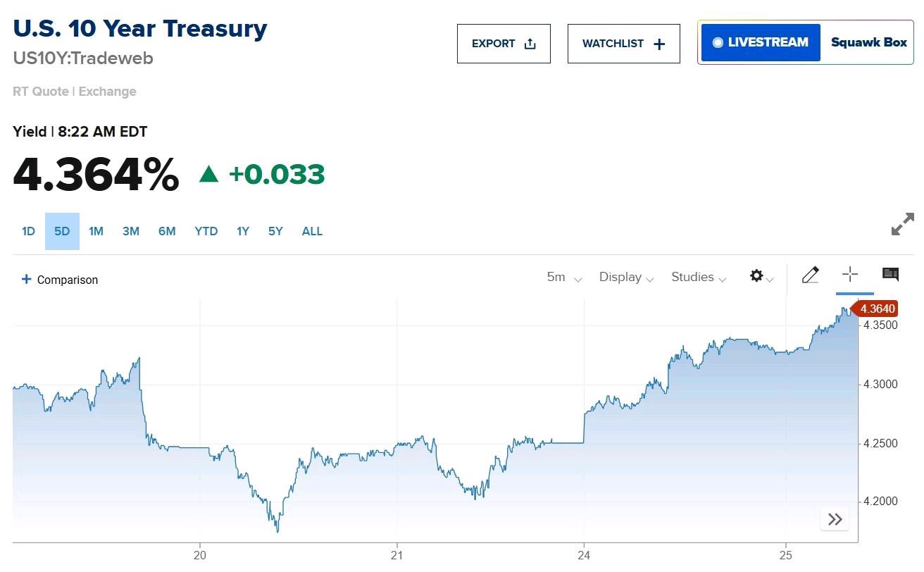Expand the Display dropdown menu
Image resolution: width=924 pixels, height=572 pixels.
coord(626,278)
